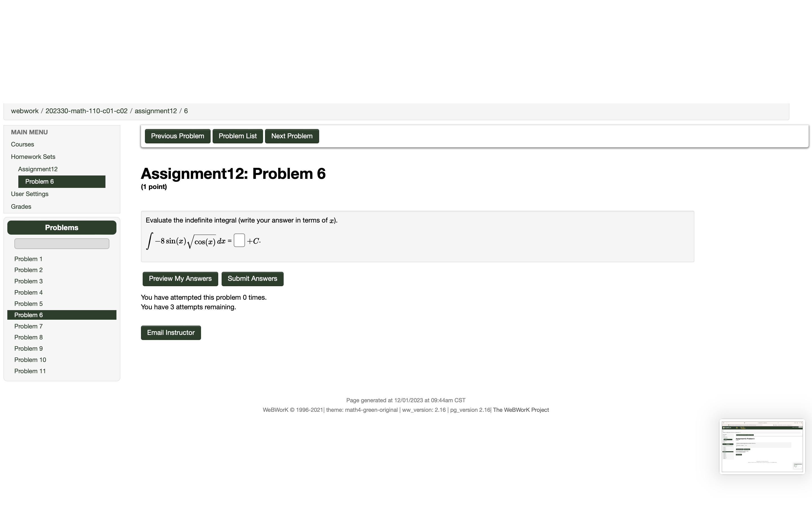Click Submit Answers
Screen dimensions: 812x507
click(252, 279)
